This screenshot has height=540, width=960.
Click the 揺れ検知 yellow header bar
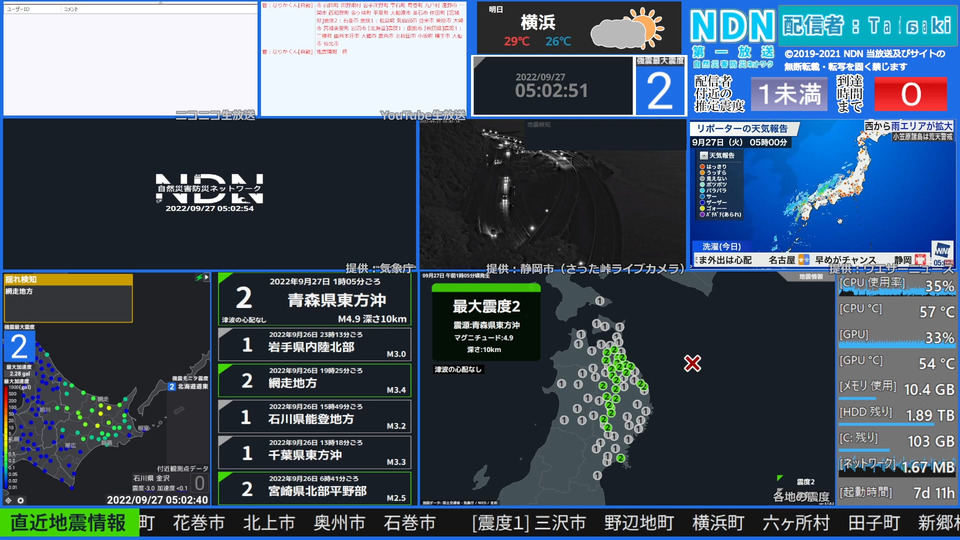[x=68, y=279]
